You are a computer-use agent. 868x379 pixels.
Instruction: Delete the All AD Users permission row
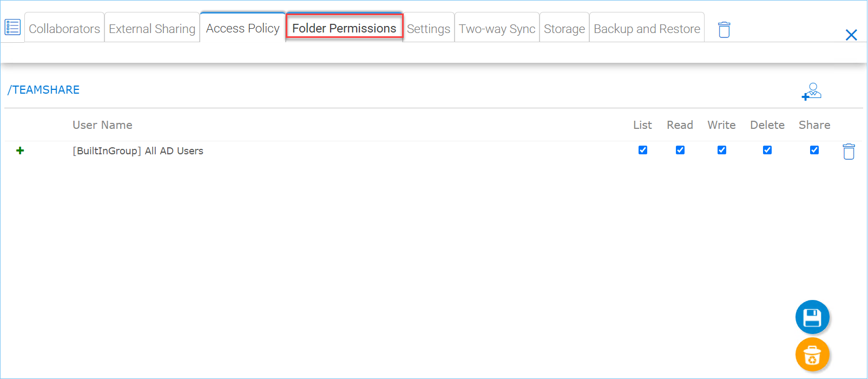(x=849, y=152)
